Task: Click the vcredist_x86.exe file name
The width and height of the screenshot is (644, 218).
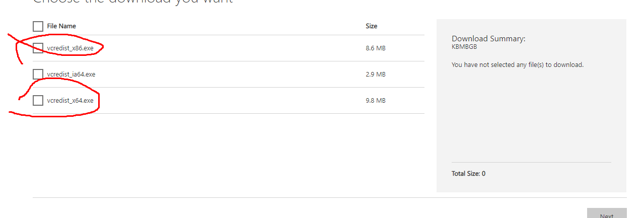Action: 70,48
